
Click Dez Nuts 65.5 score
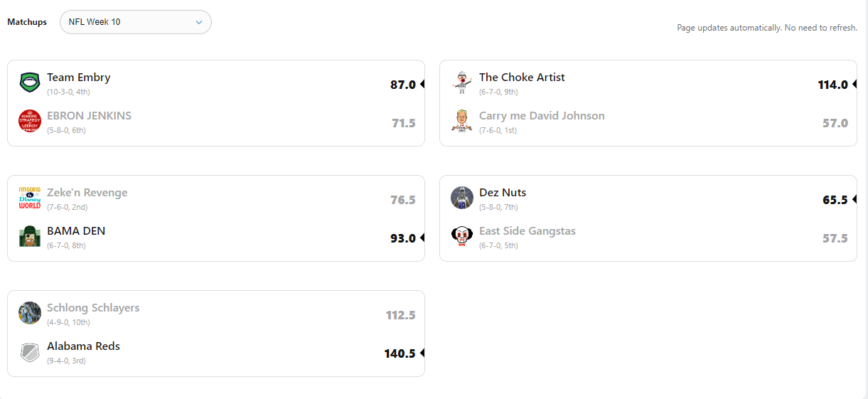pos(835,200)
